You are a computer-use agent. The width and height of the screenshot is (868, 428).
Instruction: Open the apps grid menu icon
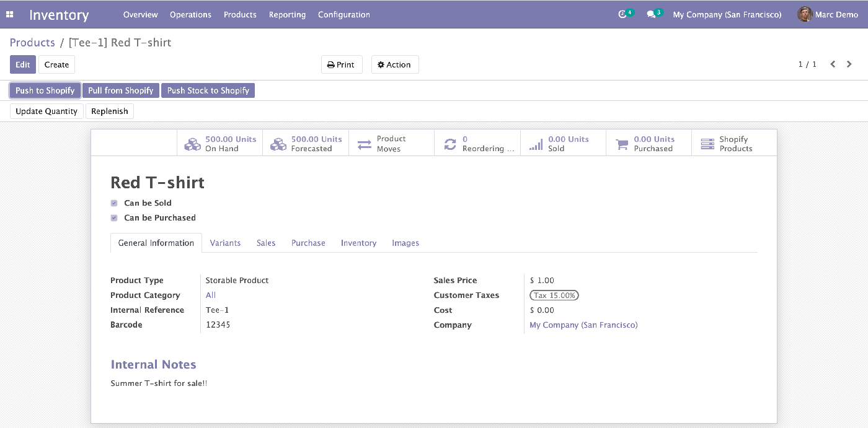(x=10, y=14)
